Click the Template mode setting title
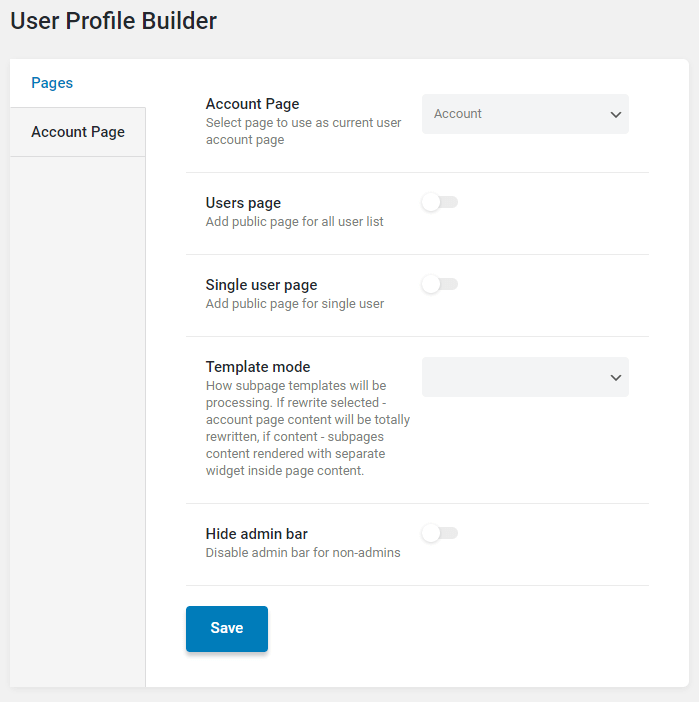The image size is (699, 702). pos(258,367)
